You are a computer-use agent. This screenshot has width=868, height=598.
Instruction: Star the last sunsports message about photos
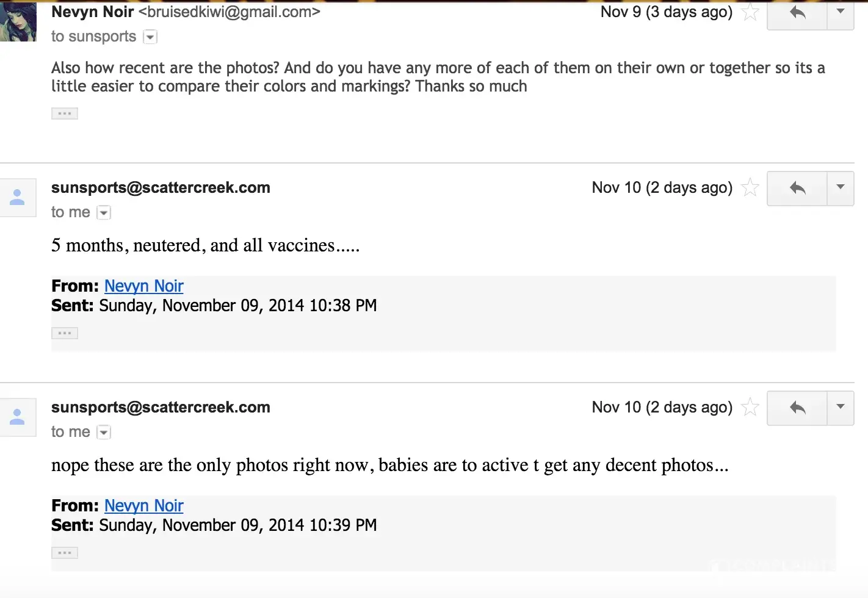tap(750, 407)
